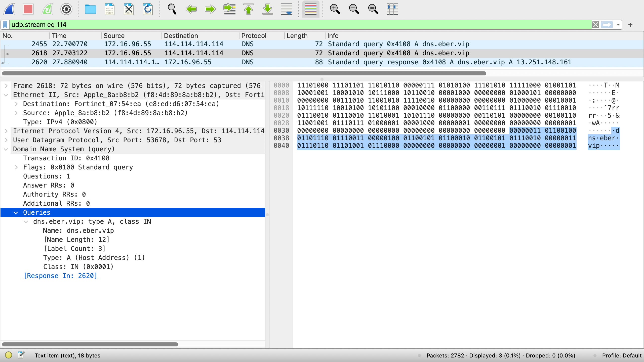644x362 pixels.
Task: Toggle auto-scroll during live capture
Action: [287, 9]
